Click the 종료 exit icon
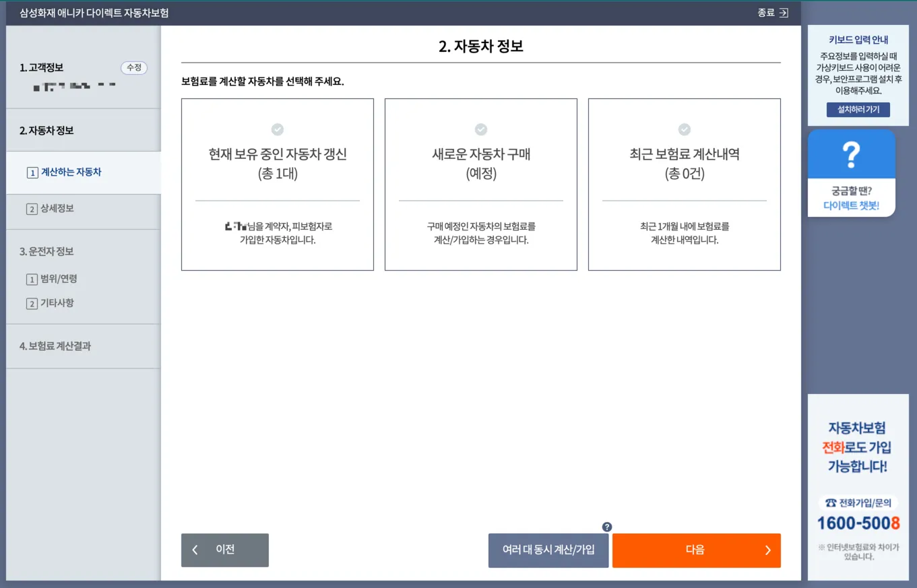 point(784,13)
